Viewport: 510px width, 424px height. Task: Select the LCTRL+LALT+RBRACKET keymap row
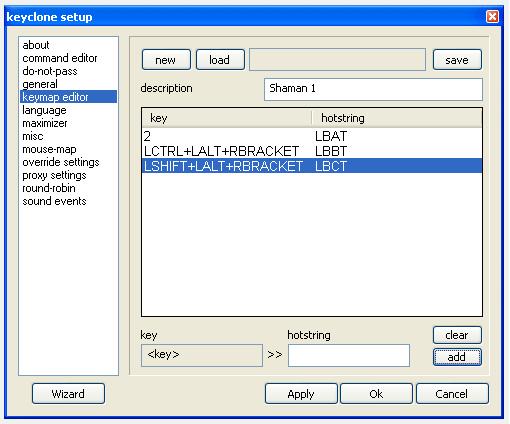point(312,151)
